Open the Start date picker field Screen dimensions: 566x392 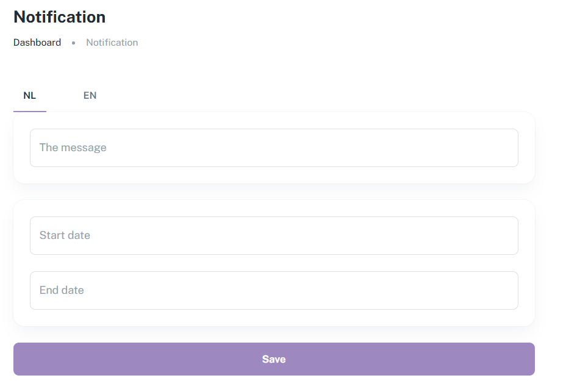click(274, 235)
